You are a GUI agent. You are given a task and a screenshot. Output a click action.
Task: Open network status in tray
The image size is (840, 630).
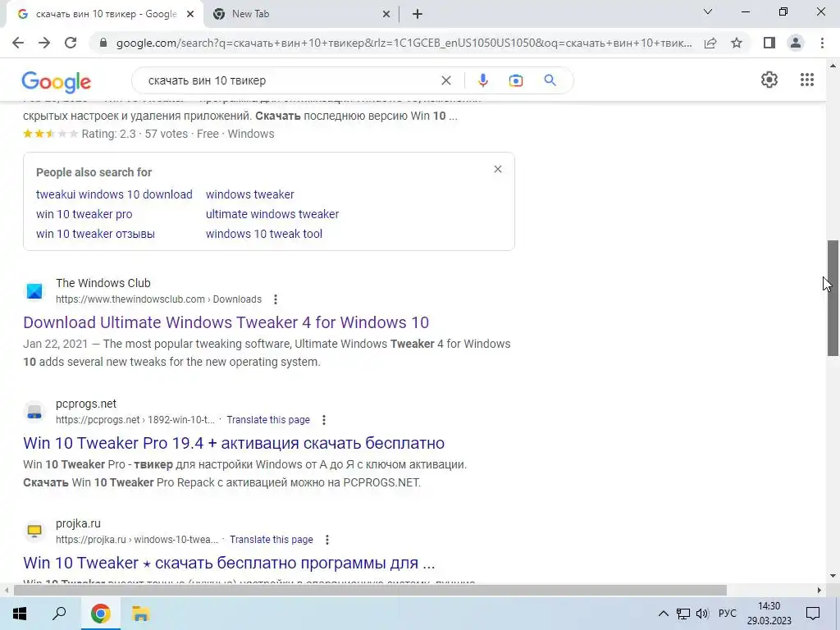tap(683, 614)
